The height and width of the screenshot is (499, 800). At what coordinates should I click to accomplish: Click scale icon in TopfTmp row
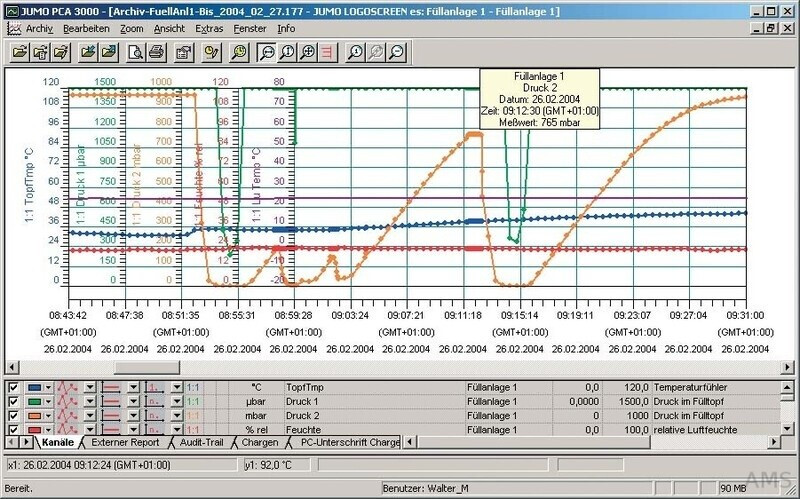pyautogui.click(x=155, y=387)
